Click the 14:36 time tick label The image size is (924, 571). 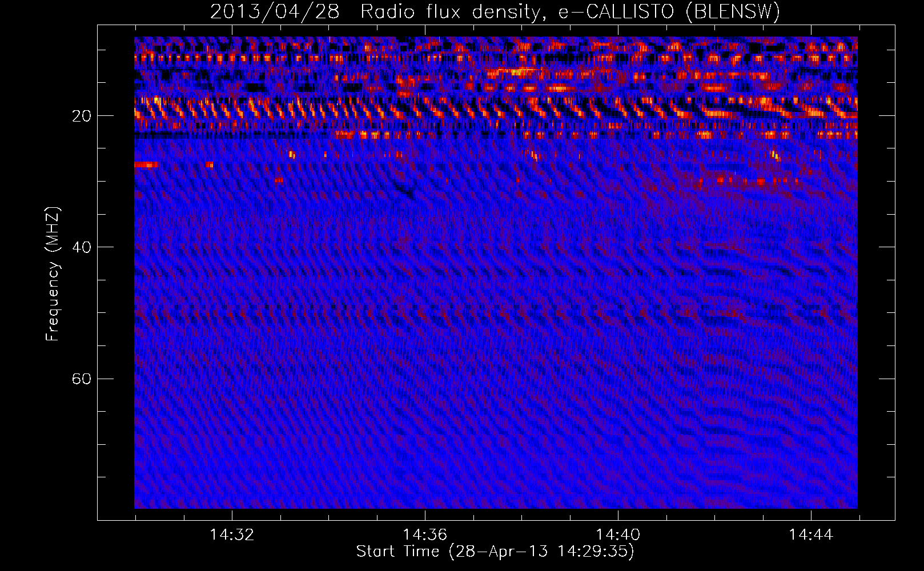click(x=425, y=535)
